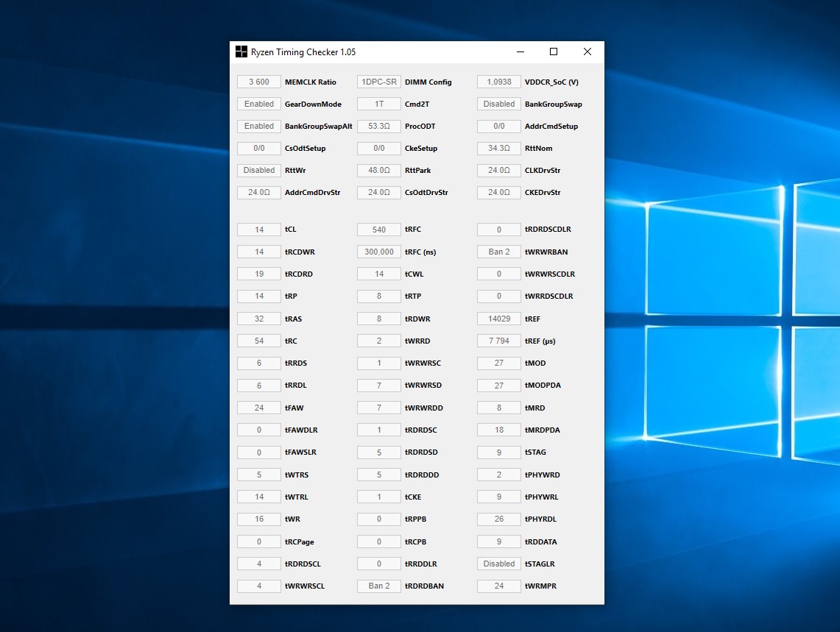Click the tPHYWRD label text
Screen dimensions: 840x632
point(542,475)
